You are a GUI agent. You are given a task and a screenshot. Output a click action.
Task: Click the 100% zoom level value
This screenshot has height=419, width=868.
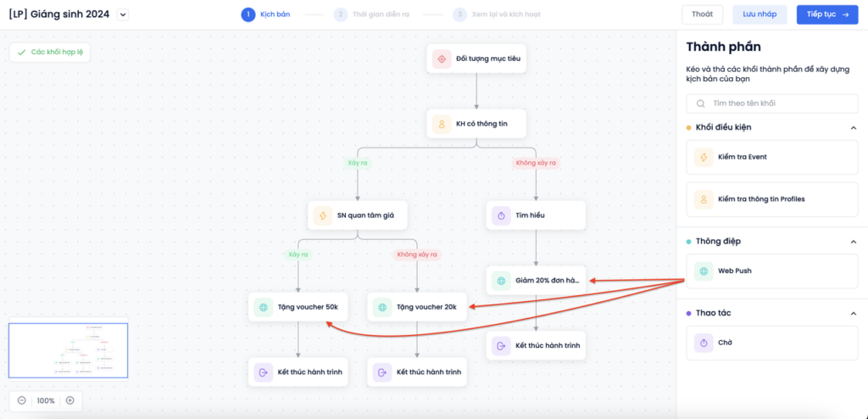(x=46, y=400)
